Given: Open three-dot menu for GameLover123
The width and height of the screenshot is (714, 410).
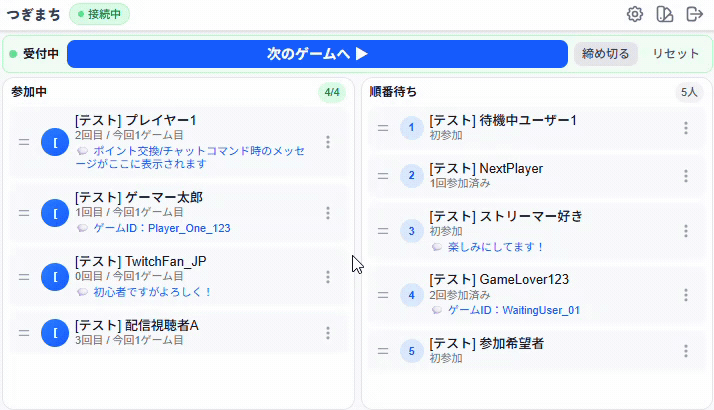Looking at the screenshot, I should click(686, 295).
